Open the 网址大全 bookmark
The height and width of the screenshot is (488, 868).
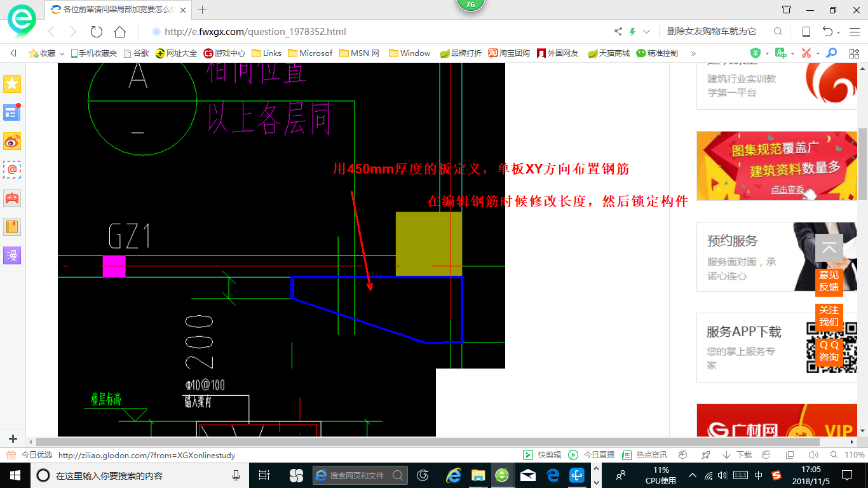click(176, 53)
